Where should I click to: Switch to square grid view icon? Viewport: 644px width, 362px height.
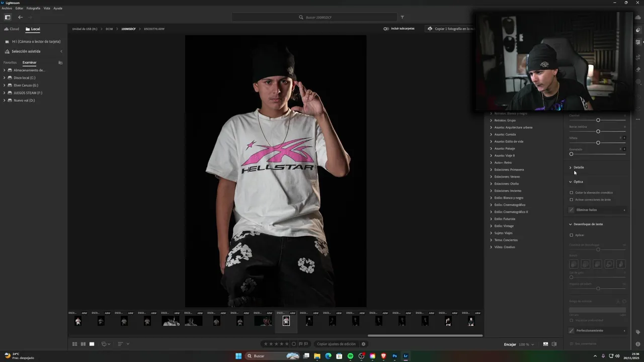coord(83,344)
